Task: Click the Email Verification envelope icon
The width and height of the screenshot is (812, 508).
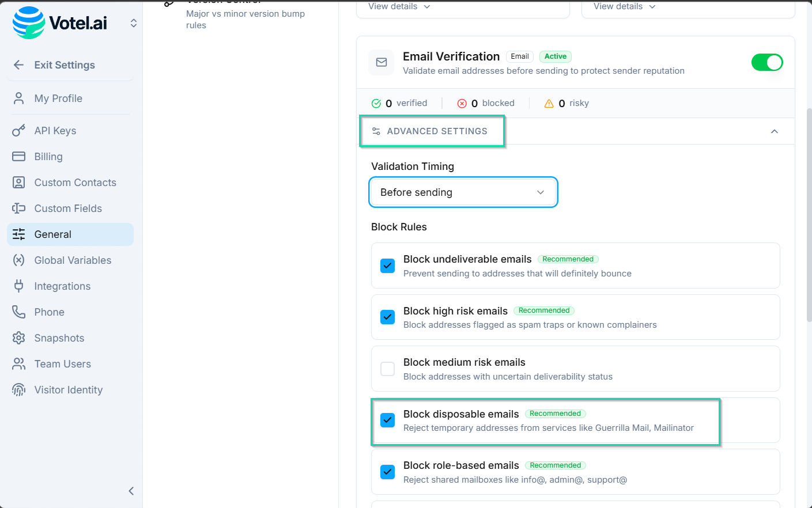Action: click(381, 62)
